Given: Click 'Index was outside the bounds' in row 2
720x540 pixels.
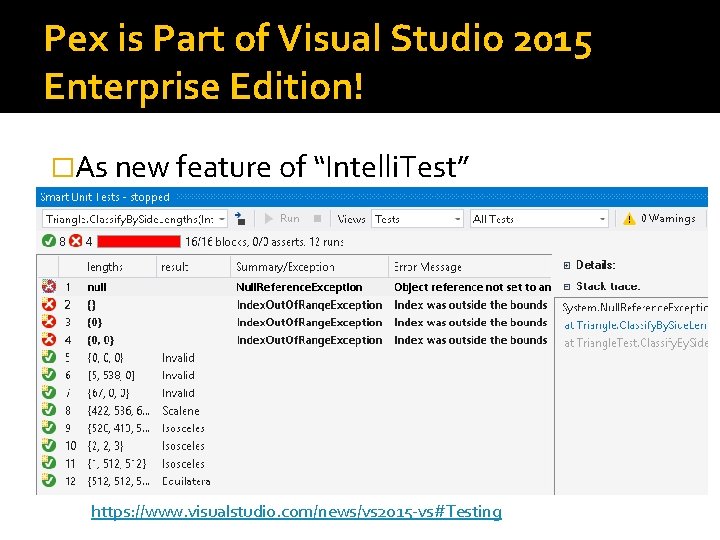Looking at the screenshot, I should (471, 305).
